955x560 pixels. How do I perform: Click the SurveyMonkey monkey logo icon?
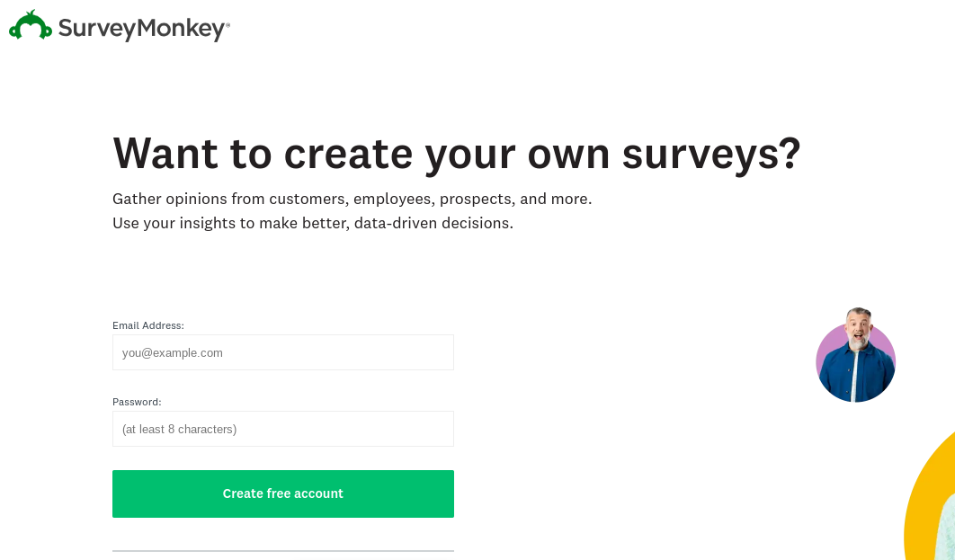tap(31, 26)
